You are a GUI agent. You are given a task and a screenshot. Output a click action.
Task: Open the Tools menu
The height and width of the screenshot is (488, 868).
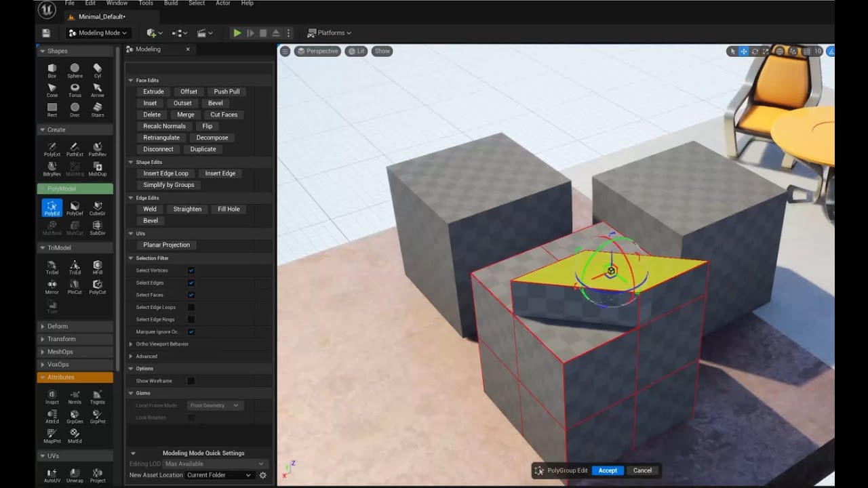pyautogui.click(x=146, y=3)
